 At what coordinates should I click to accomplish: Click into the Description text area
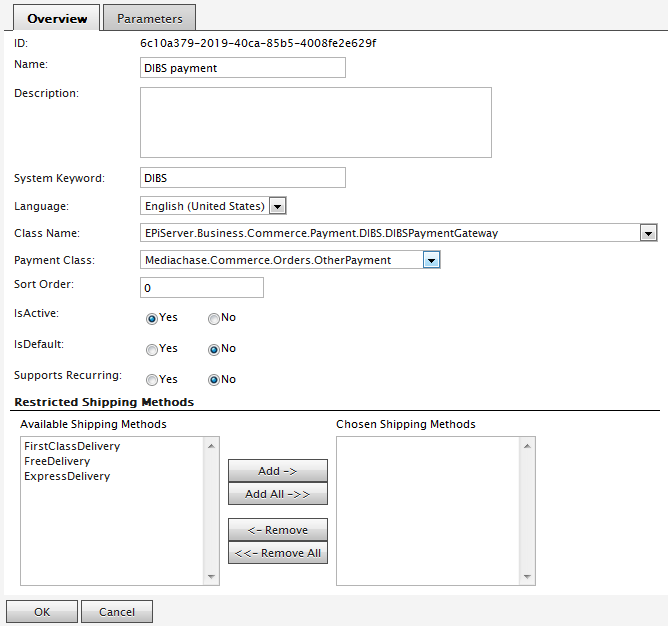(x=316, y=122)
